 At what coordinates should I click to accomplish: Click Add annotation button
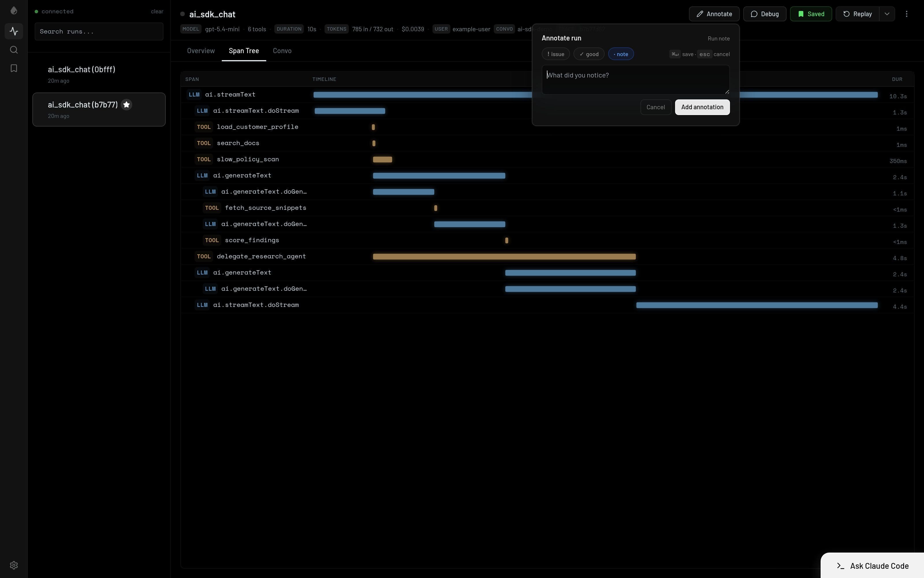702,107
